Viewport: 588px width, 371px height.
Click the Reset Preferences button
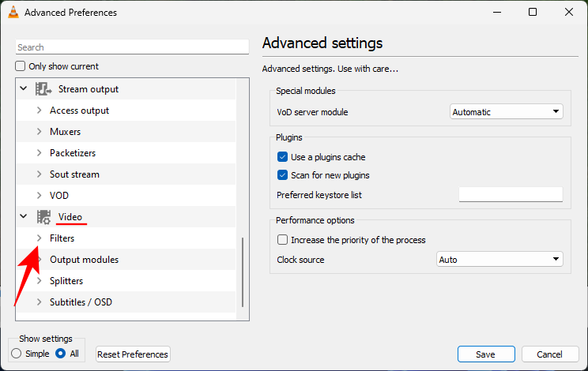(x=133, y=354)
